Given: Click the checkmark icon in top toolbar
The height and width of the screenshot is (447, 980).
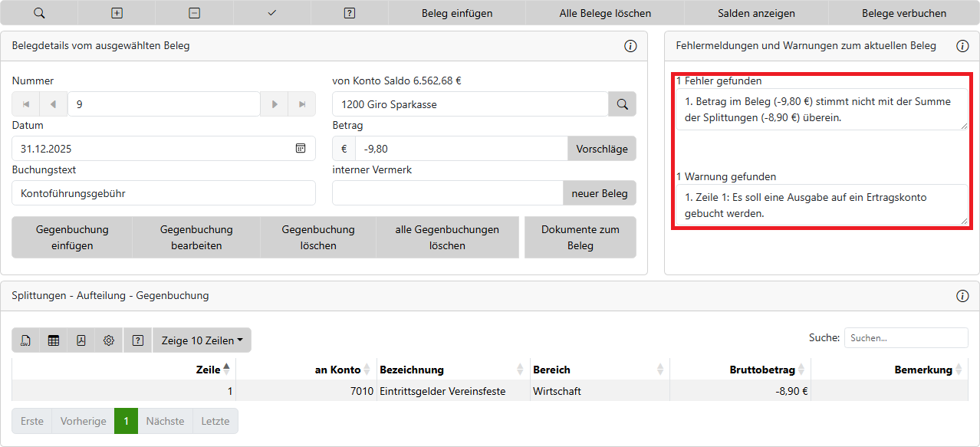Looking at the screenshot, I should coord(272,13).
